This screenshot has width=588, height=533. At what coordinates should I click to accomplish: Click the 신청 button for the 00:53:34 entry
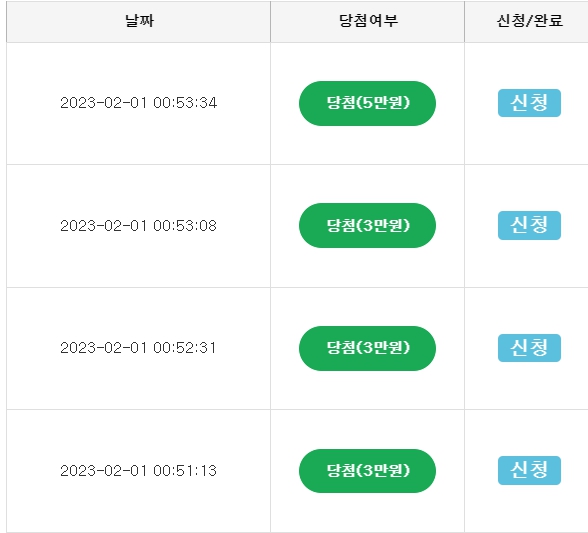(x=529, y=103)
